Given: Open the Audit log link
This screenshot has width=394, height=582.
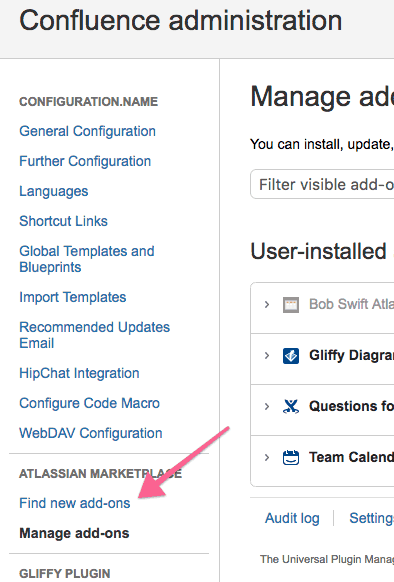Looking at the screenshot, I should [292, 518].
